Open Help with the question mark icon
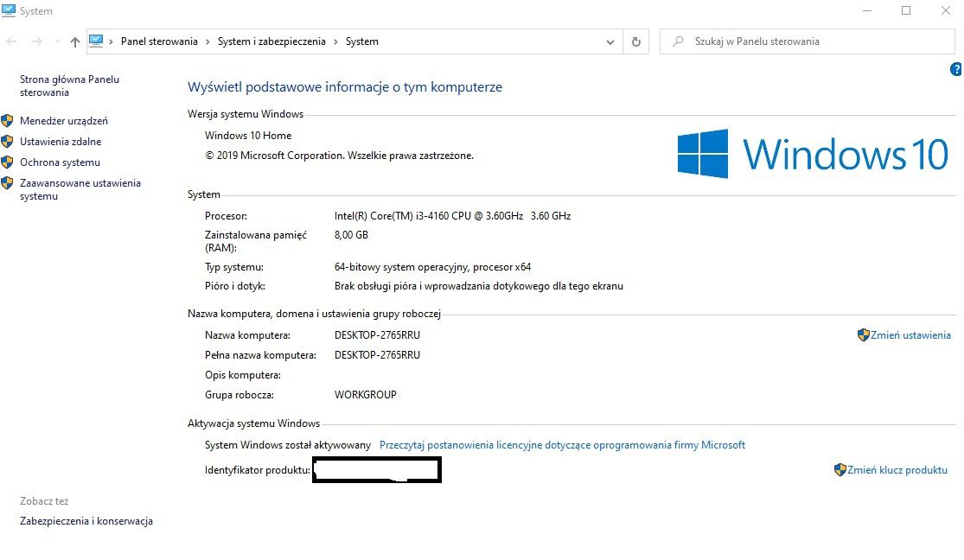Image resolution: width=964 pixels, height=560 pixels. click(956, 69)
